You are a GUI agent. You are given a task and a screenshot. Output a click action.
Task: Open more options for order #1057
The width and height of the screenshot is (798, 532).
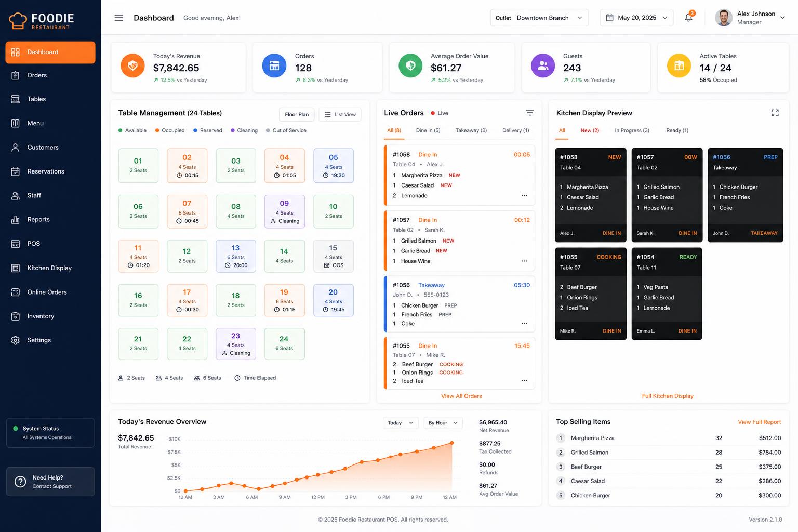point(524,261)
